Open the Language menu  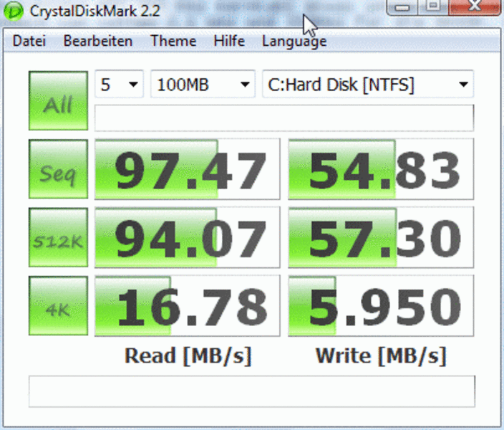(294, 42)
